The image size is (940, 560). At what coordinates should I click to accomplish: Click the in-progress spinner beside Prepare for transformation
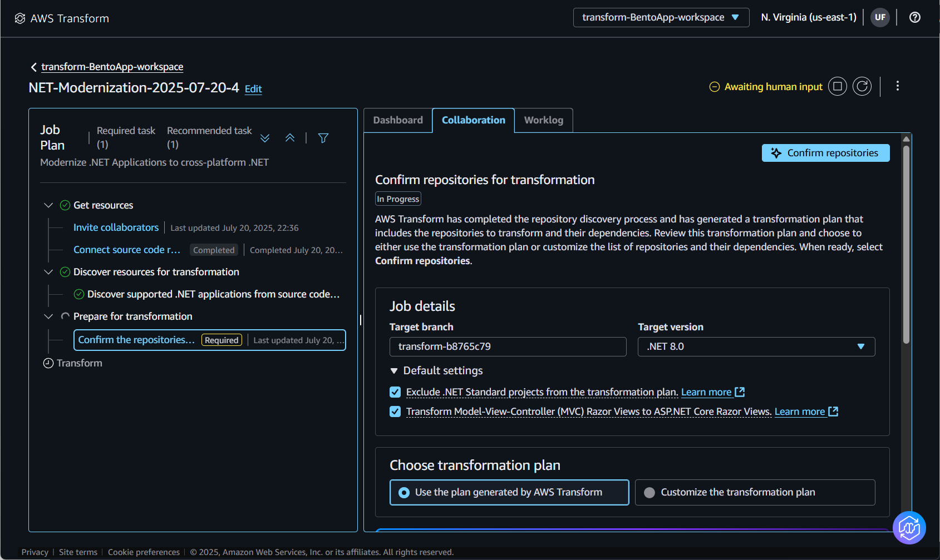(65, 316)
